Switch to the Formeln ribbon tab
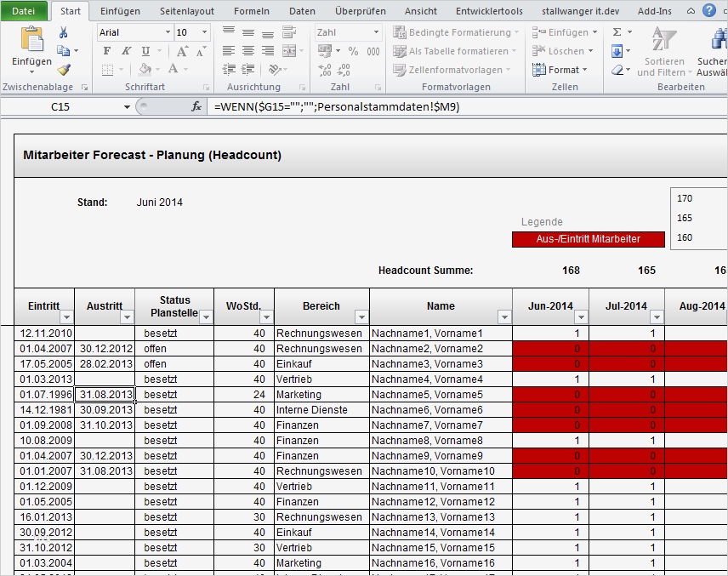The width and height of the screenshot is (728, 576). [x=251, y=11]
